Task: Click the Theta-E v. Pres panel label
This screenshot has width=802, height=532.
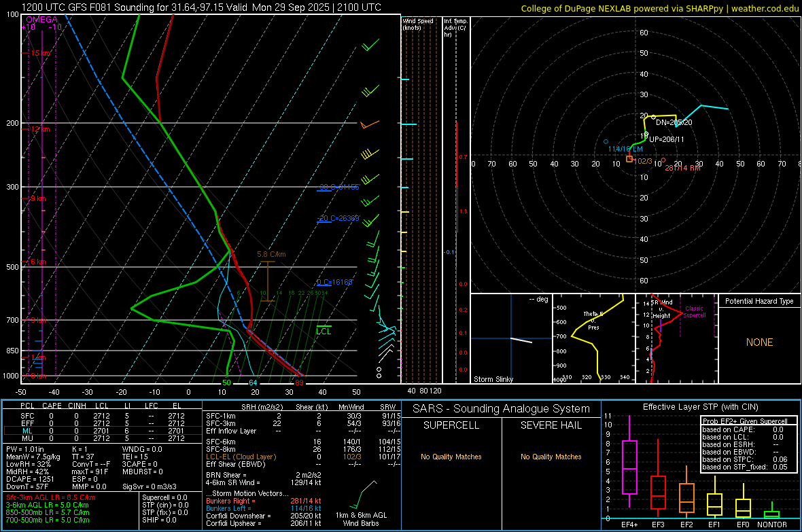Action: click(x=593, y=320)
